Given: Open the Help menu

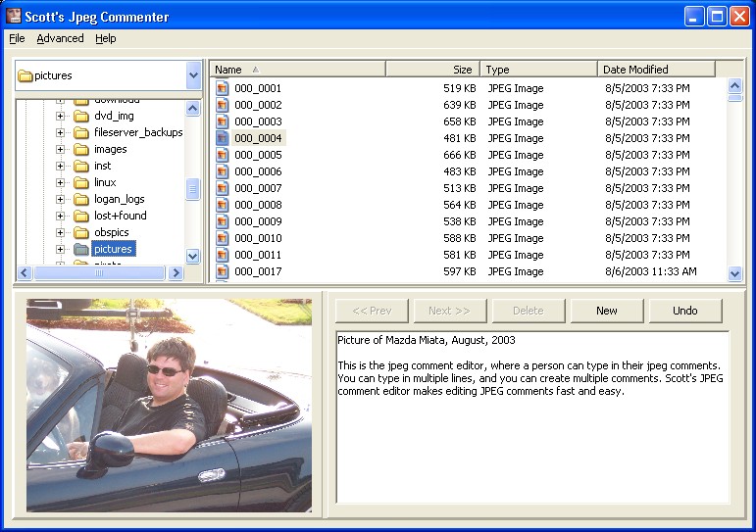Looking at the screenshot, I should tap(105, 38).
